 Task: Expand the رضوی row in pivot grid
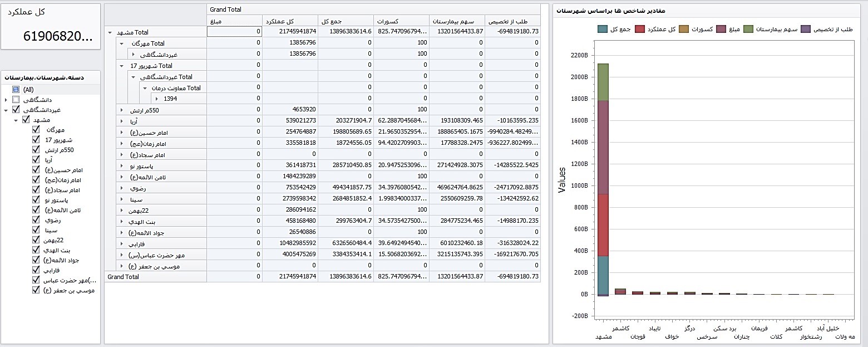(x=121, y=188)
